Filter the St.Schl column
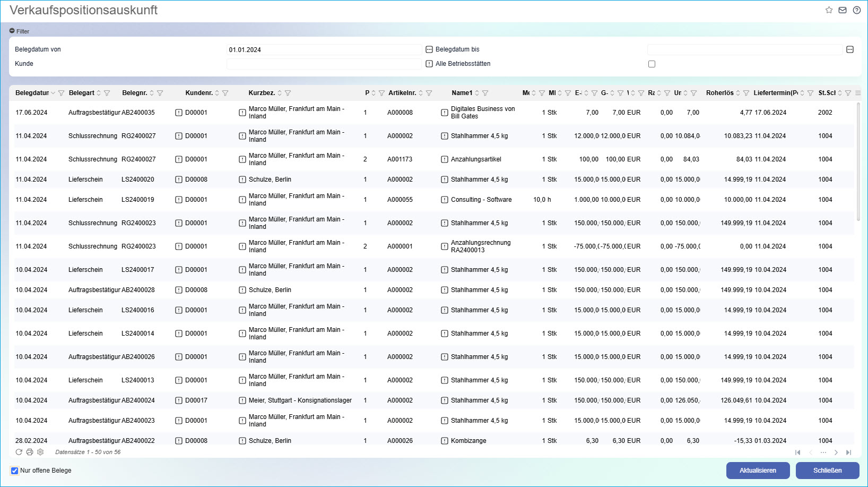Screen dimensions: 868x487 point(848,93)
